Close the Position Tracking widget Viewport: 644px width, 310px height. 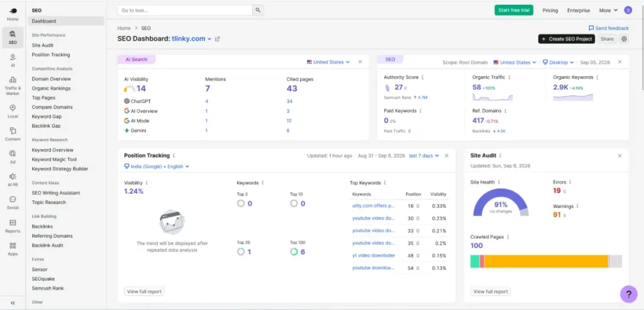pyautogui.click(x=447, y=155)
